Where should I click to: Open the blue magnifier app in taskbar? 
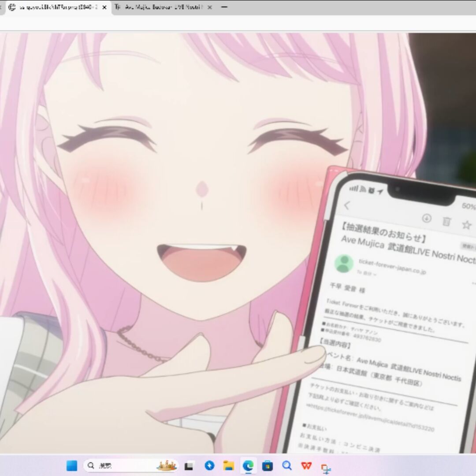[287, 465]
